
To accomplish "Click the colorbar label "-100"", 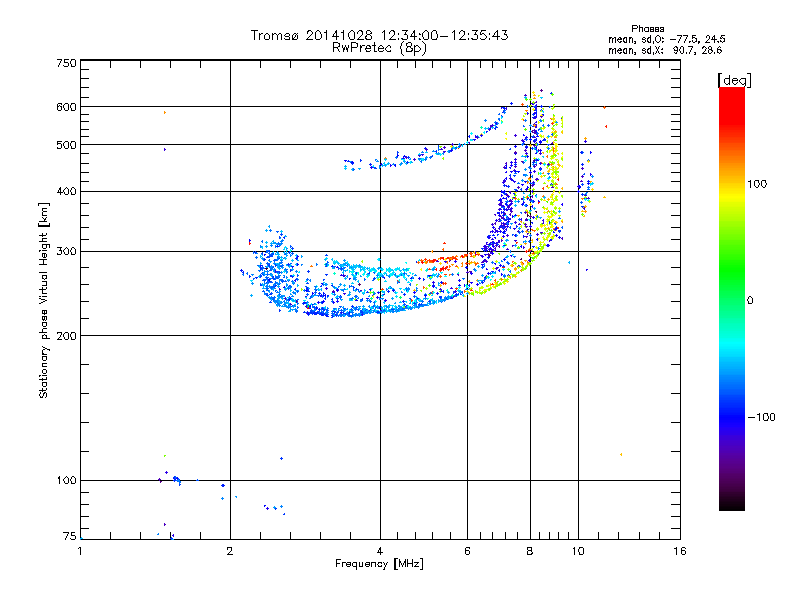I will click(761, 417).
